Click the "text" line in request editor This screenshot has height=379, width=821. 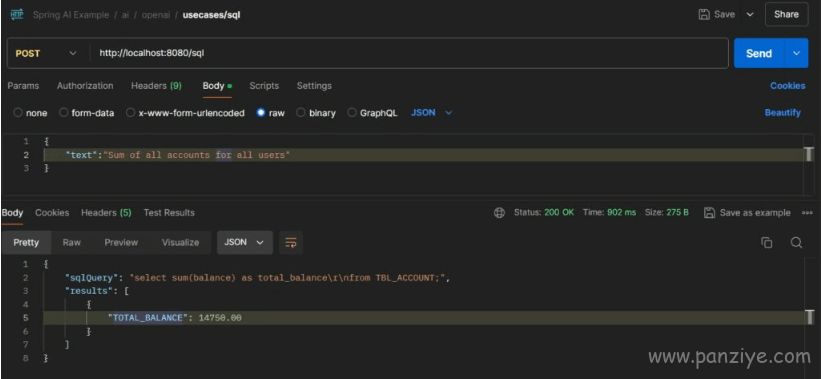click(178, 155)
